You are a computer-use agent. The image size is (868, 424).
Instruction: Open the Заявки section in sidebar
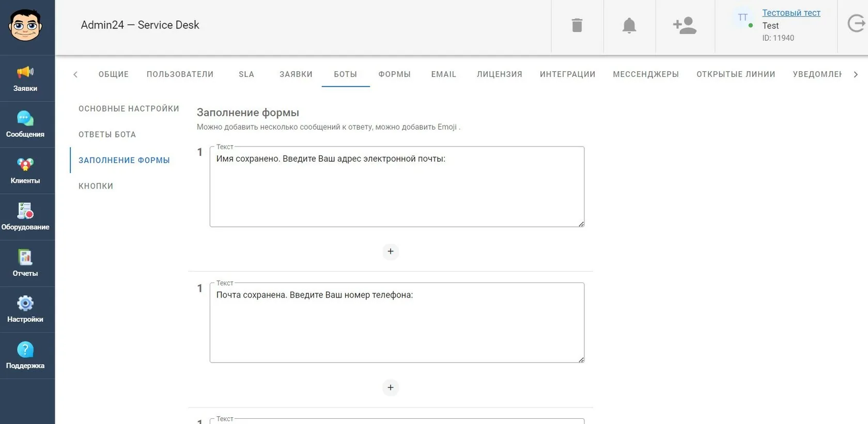tap(25, 78)
